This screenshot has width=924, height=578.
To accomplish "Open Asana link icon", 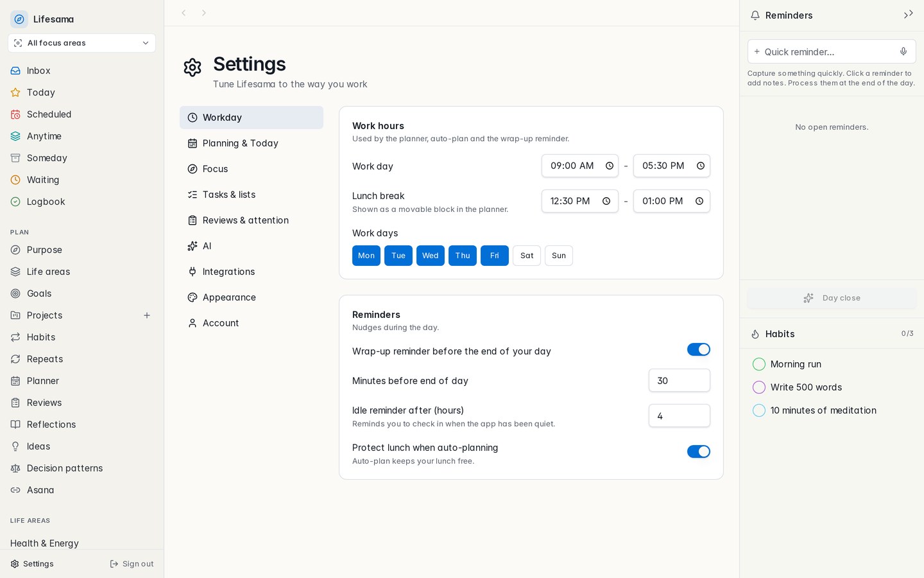I will [x=15, y=490].
